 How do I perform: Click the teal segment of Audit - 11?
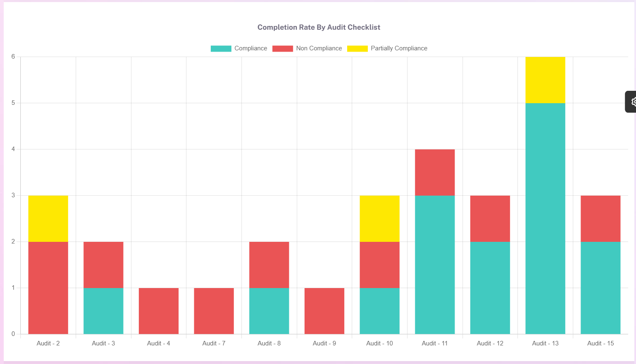click(x=435, y=265)
